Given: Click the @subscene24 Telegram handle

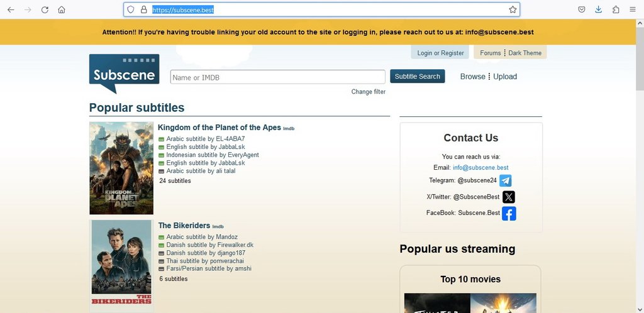Looking at the screenshot, I should pyautogui.click(x=477, y=180).
